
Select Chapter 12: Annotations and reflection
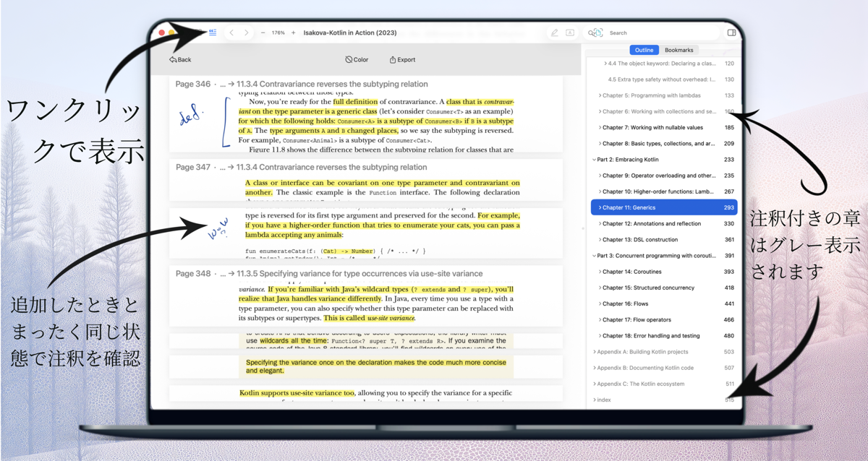664,223
